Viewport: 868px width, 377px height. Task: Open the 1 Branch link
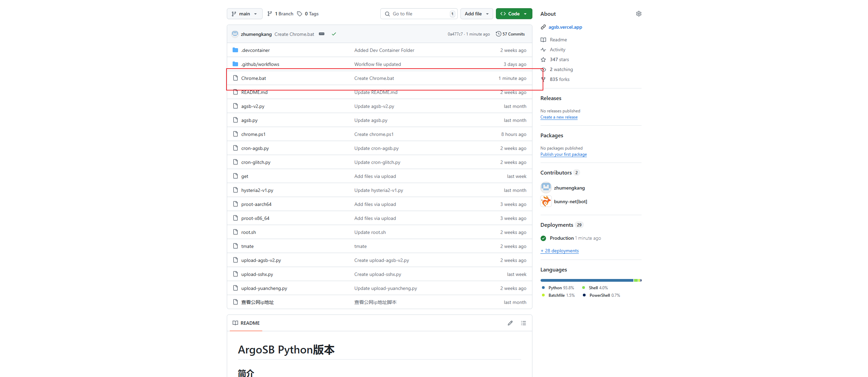pos(280,14)
